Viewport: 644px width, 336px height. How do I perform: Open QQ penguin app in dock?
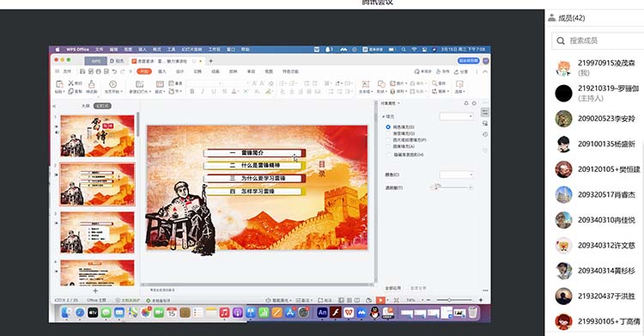click(374, 313)
